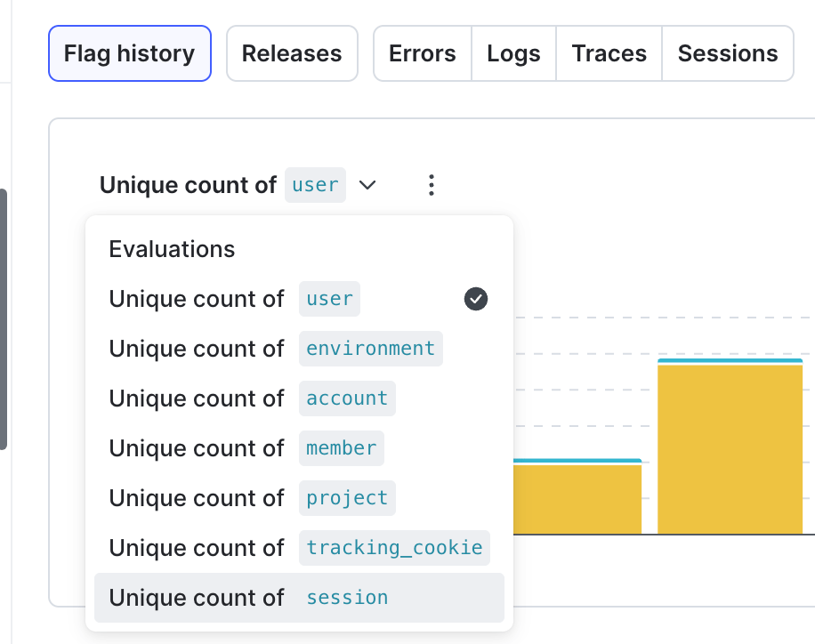Switch to the Logs tab
Viewport: 815px width, 644px height.
point(513,53)
